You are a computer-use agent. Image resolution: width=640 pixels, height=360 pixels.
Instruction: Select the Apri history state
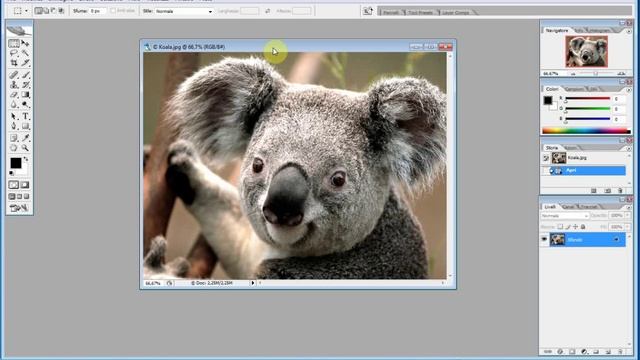(584, 170)
